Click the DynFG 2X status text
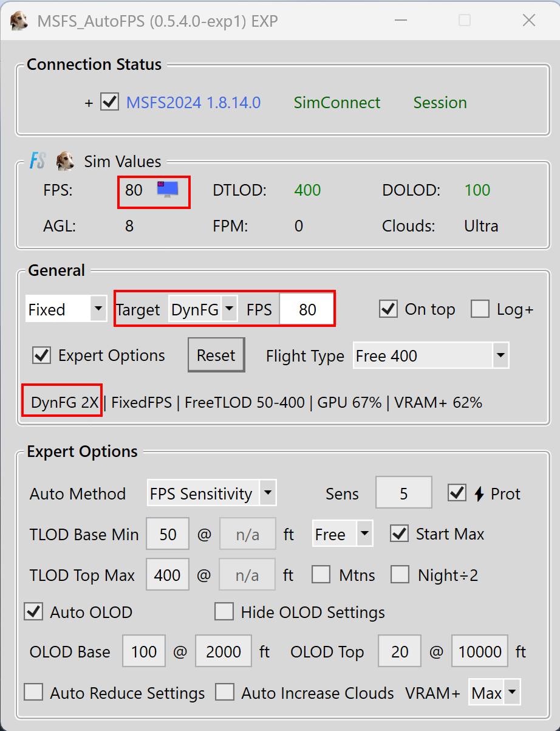 click(65, 402)
